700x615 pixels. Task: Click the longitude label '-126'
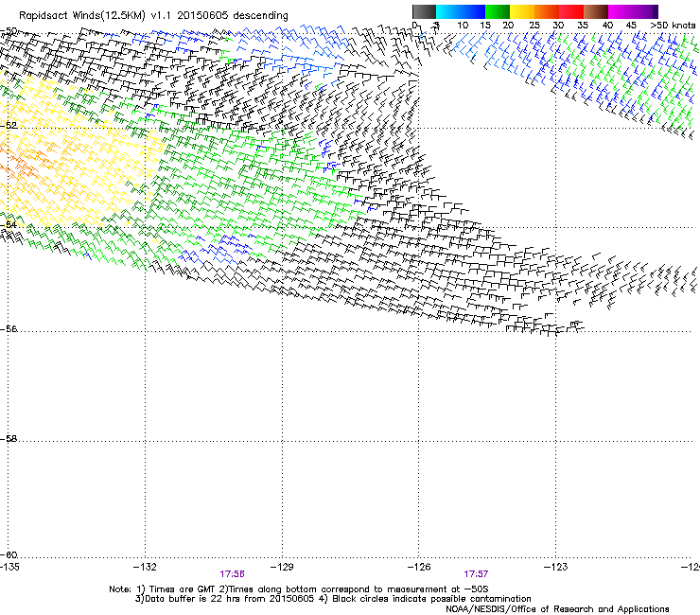[x=419, y=567]
